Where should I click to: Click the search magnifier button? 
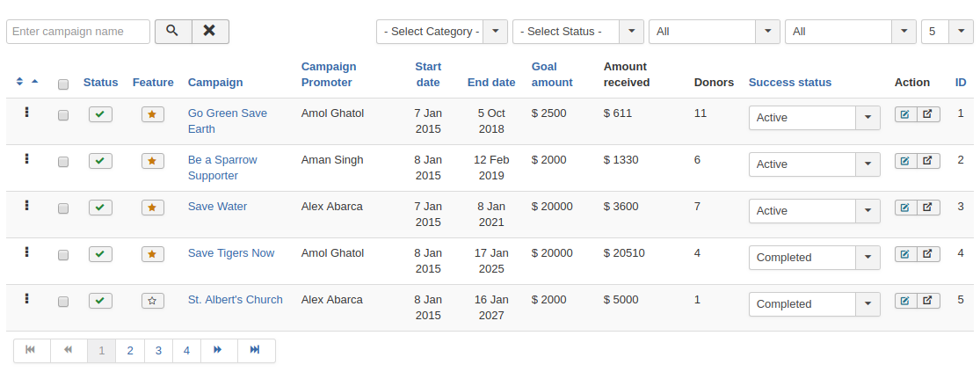[173, 32]
